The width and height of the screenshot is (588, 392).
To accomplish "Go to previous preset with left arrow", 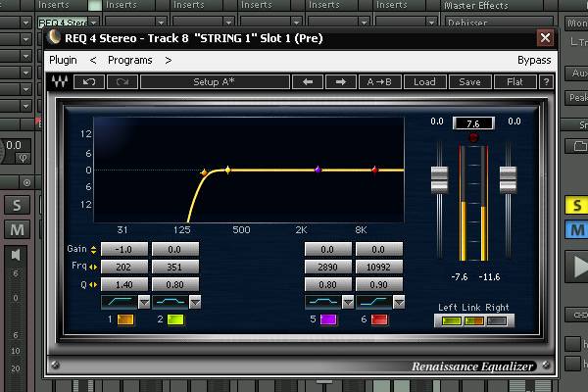I will pos(308,81).
